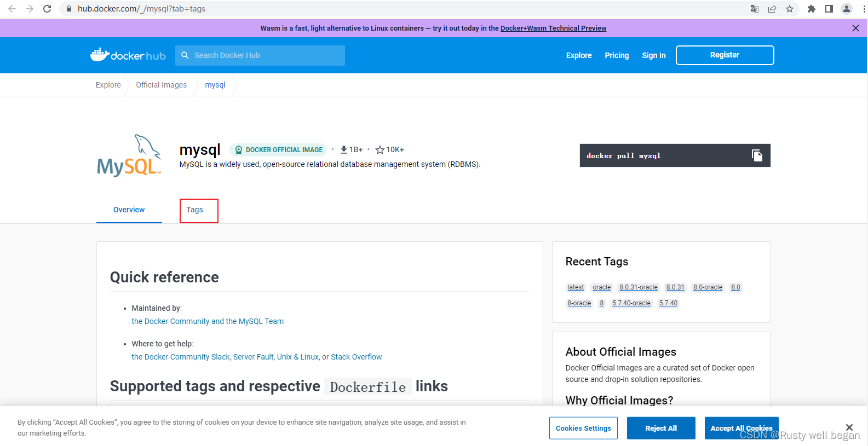Open the Explore navigation link
This screenshot has height=446, width=868.
pos(579,55)
